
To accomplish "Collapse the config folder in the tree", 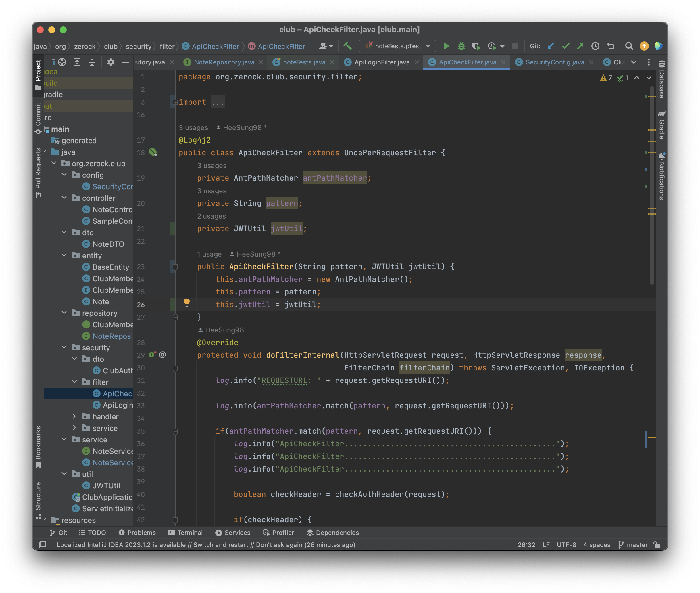I will (64, 175).
